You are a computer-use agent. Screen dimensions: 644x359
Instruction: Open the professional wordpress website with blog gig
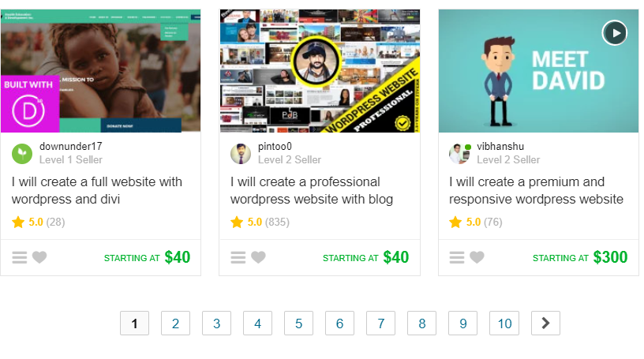312,190
